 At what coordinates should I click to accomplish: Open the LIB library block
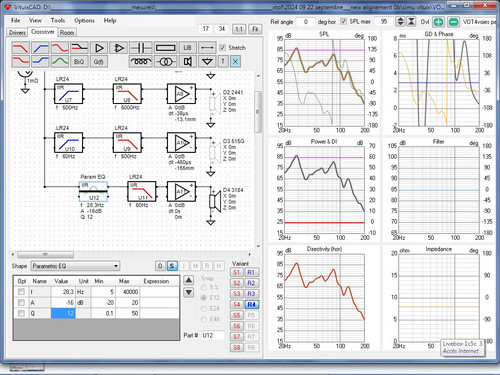[187, 48]
